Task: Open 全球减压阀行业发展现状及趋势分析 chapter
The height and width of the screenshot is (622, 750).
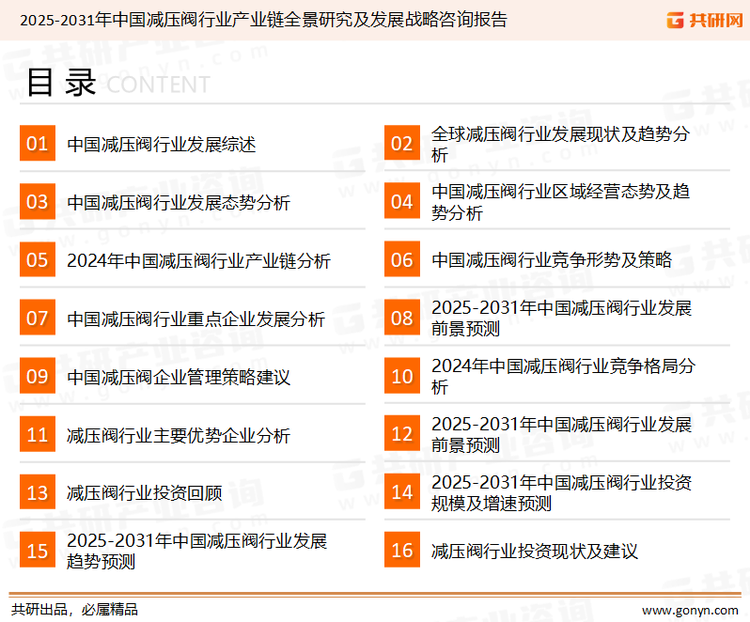Action: coord(560,144)
